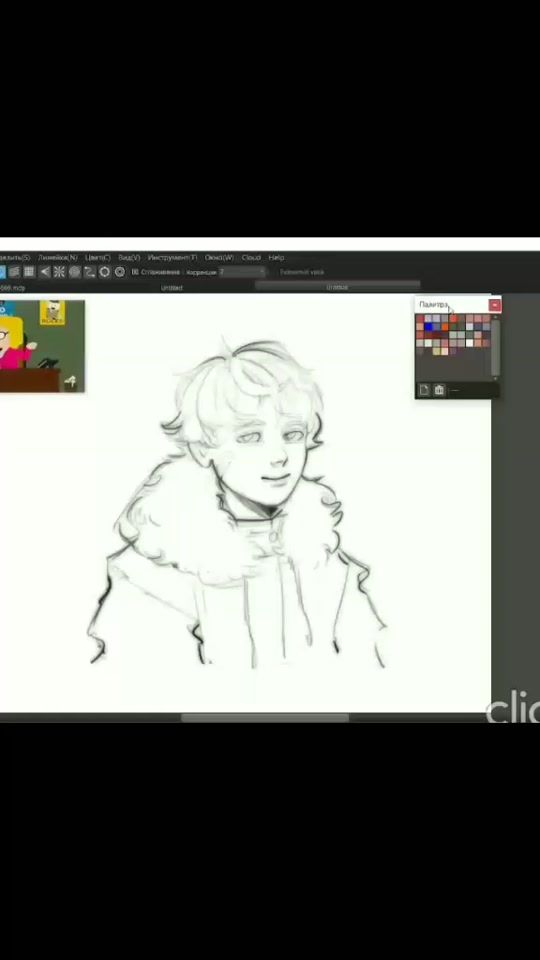
Task: Click the new palette color icon
Action: point(424,389)
